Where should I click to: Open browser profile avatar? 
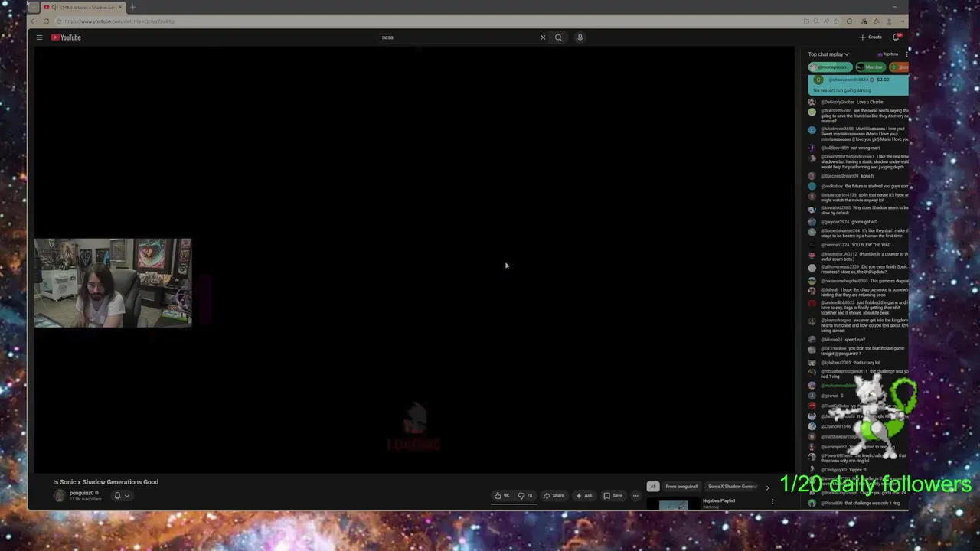[x=889, y=21]
